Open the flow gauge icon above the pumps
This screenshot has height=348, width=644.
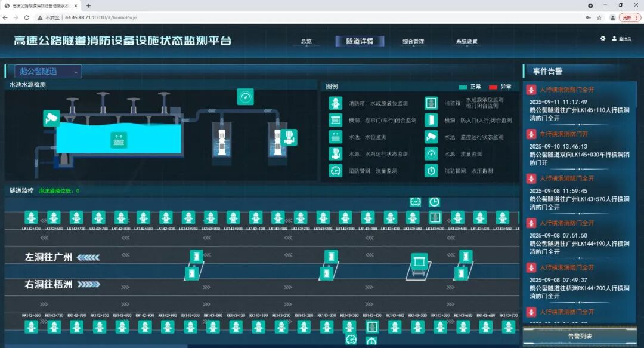pos(245,96)
